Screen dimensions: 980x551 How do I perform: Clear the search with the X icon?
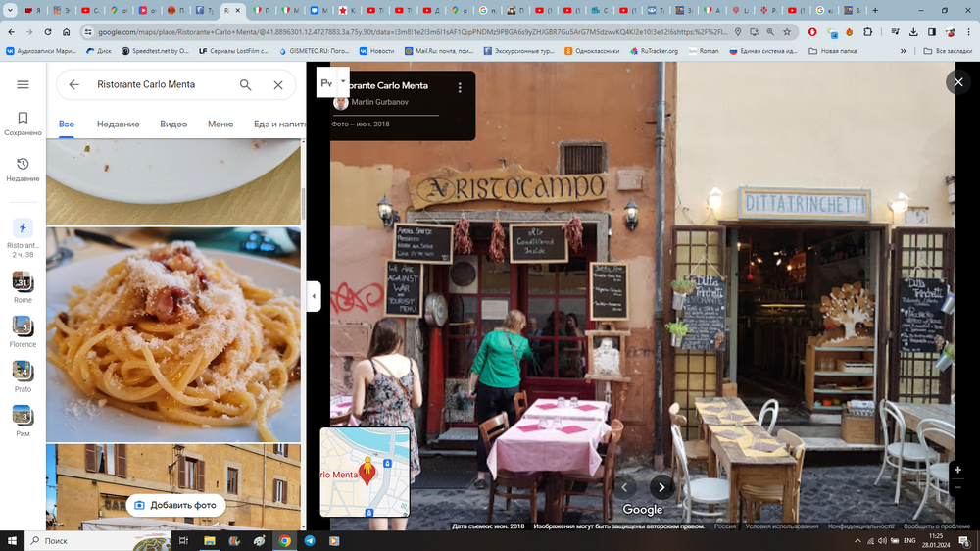tap(278, 84)
